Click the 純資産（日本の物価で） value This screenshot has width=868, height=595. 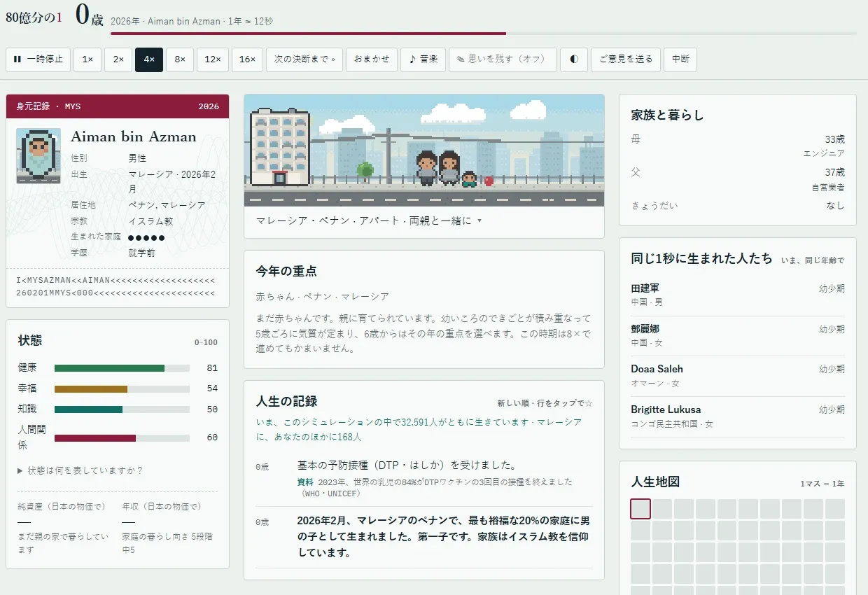coord(24,522)
